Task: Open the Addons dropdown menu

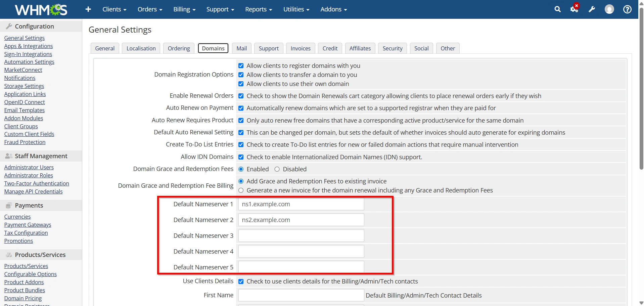Action: [334, 9]
